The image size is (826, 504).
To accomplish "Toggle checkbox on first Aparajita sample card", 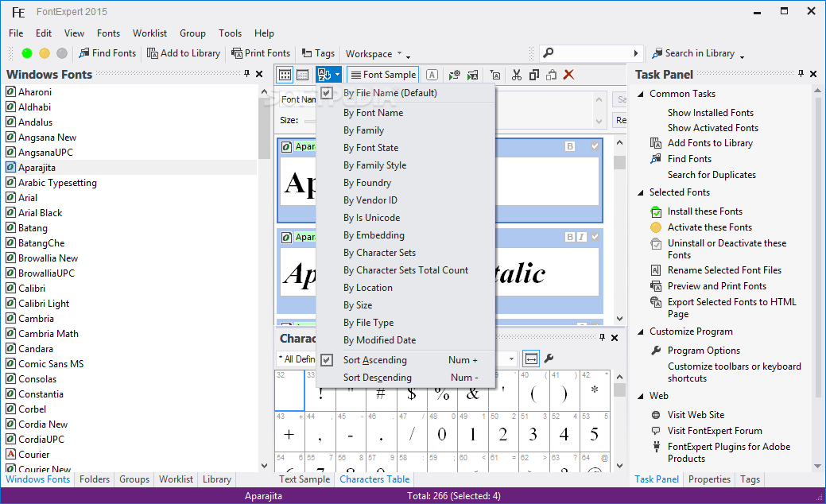I will coord(595,146).
